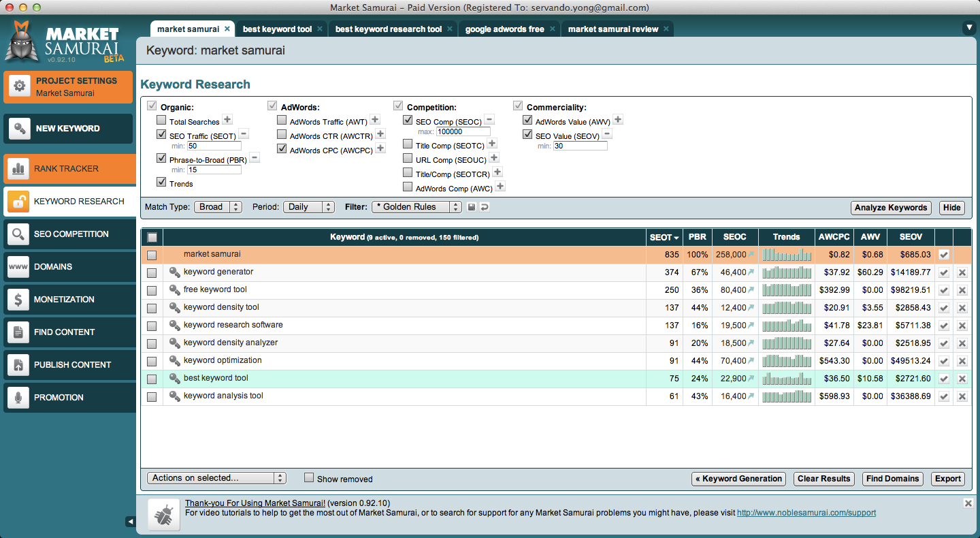Open Actions on selected dropdown
This screenshot has width=980, height=538.
(x=216, y=478)
